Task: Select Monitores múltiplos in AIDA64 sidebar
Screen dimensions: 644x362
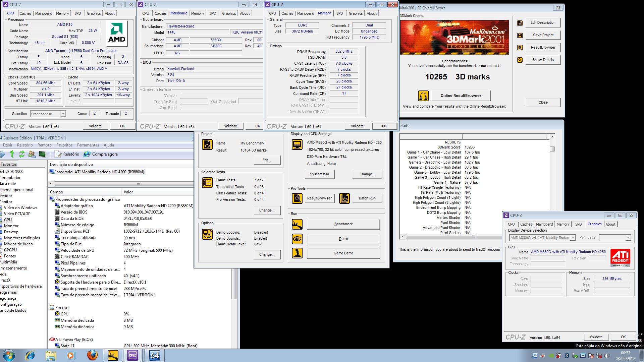Action: click(x=22, y=238)
